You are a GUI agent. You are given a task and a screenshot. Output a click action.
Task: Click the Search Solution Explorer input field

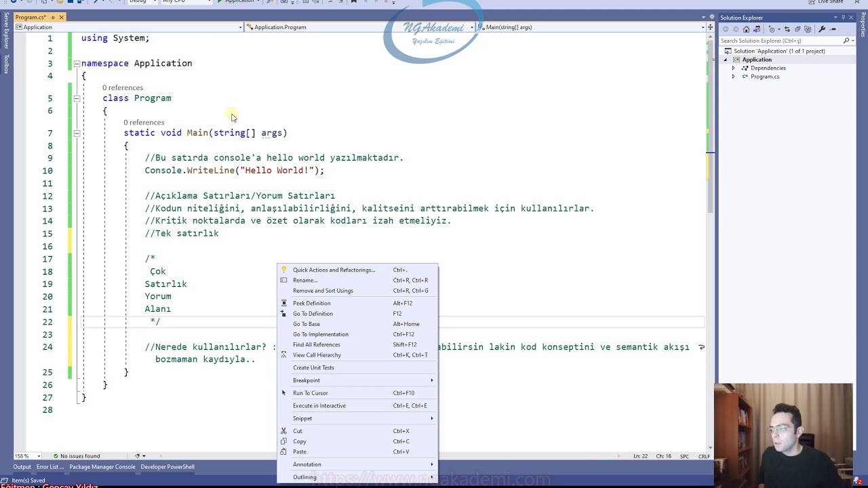click(781, 41)
